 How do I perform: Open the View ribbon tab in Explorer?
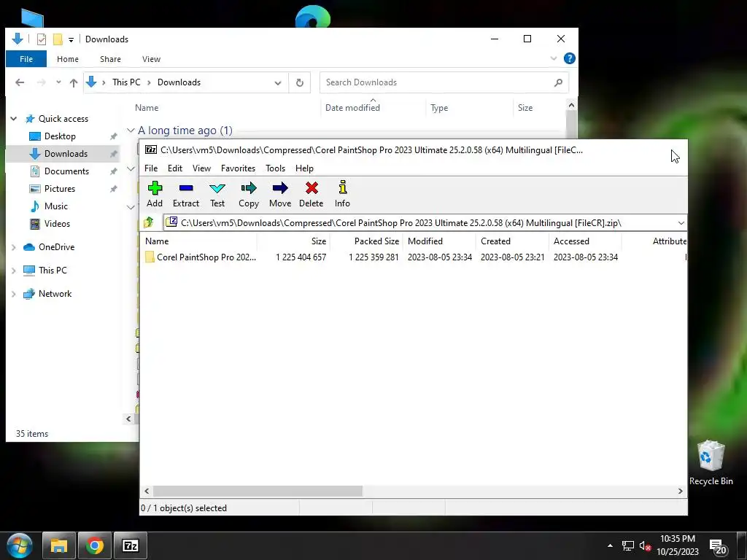151,59
